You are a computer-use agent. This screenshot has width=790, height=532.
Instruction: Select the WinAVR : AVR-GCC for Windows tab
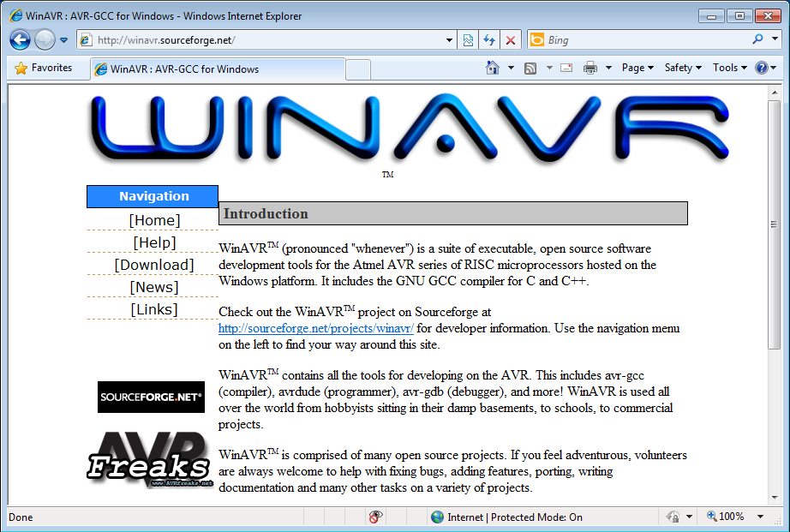pos(218,69)
